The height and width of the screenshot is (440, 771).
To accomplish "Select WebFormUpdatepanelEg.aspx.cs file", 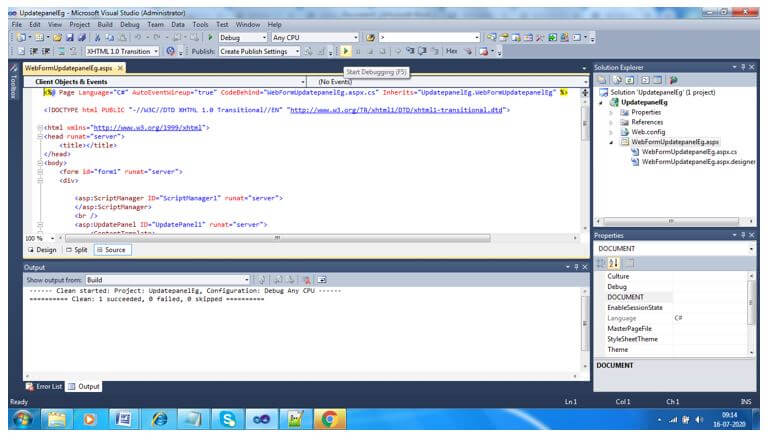I will [689, 152].
